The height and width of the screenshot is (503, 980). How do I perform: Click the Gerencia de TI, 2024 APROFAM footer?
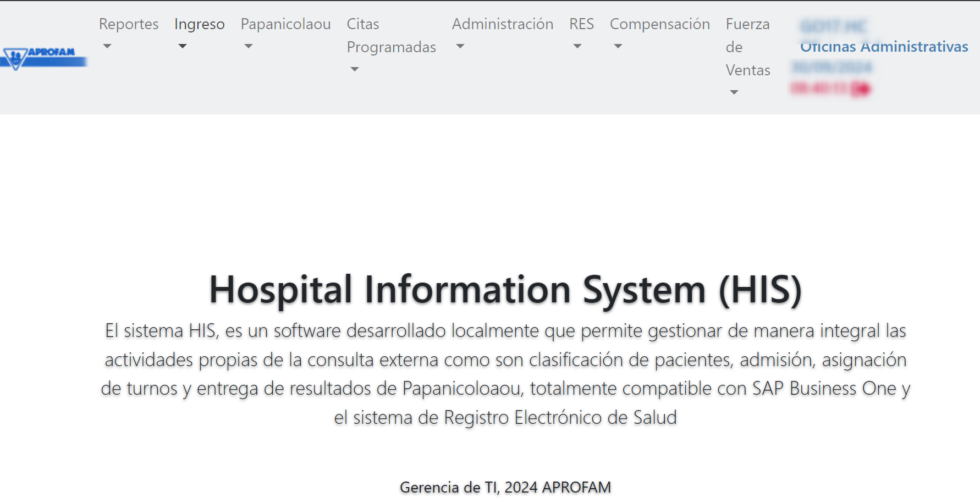click(x=505, y=488)
